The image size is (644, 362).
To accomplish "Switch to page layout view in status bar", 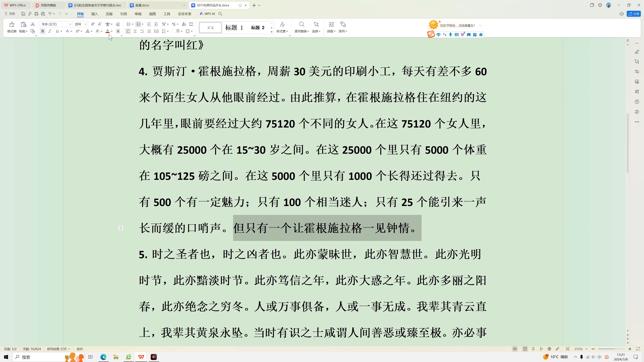I will coord(525,349).
